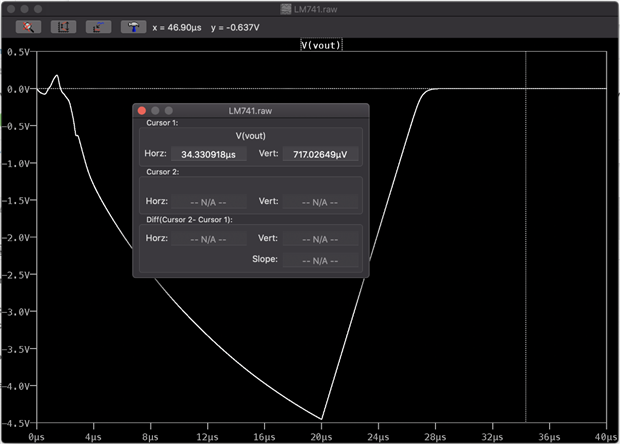This screenshot has width=620, height=444.
Task: Click the Slope N/A field
Action: tap(320, 260)
